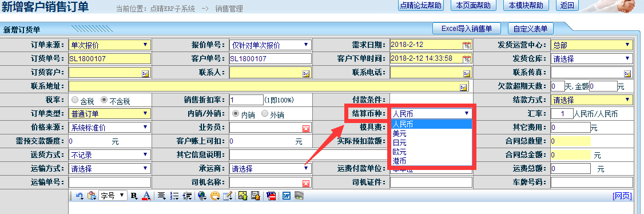Viewport: 644px width, 214px height.
Task: Select the 外销 radio option
Action: click(x=265, y=113)
